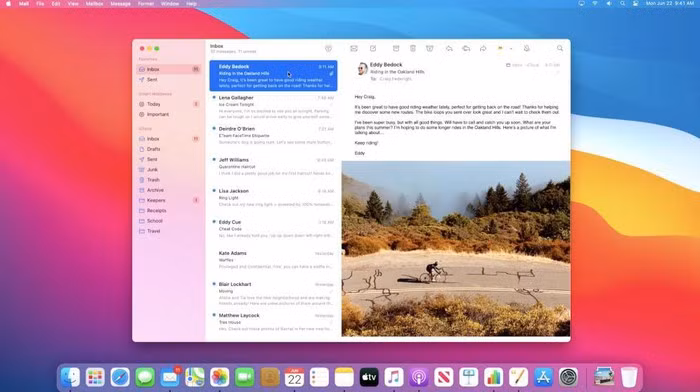Image resolution: width=700 pixels, height=392 pixels.
Task: Open the Music app from the Dock
Action: coord(394,377)
